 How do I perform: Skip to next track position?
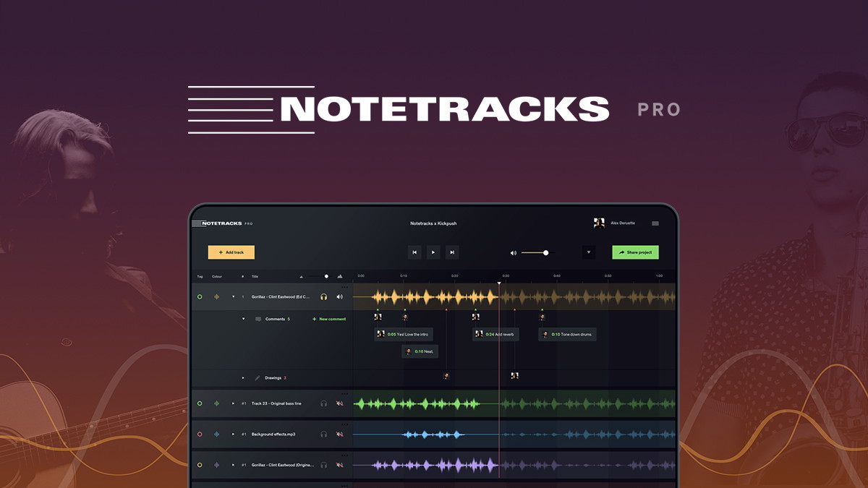coord(452,252)
